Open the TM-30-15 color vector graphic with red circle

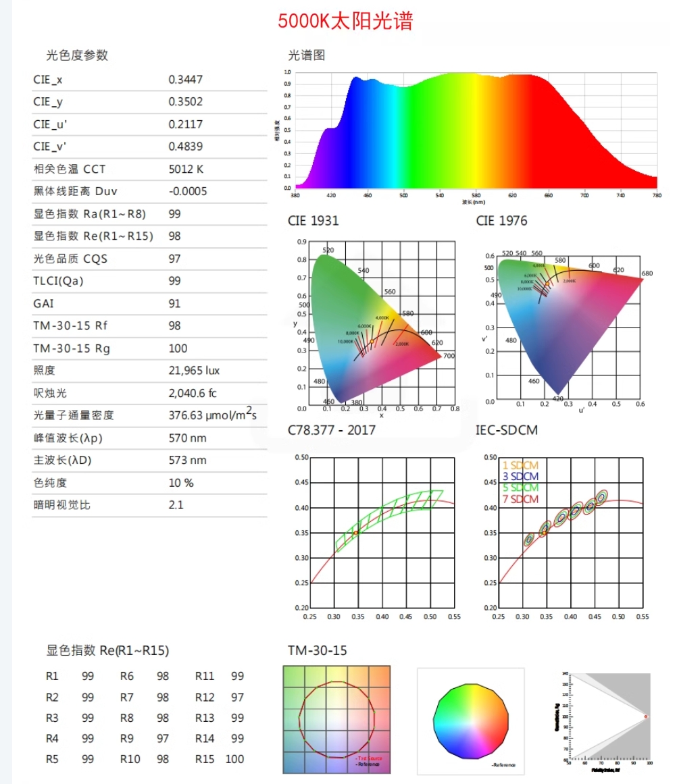pos(336,719)
